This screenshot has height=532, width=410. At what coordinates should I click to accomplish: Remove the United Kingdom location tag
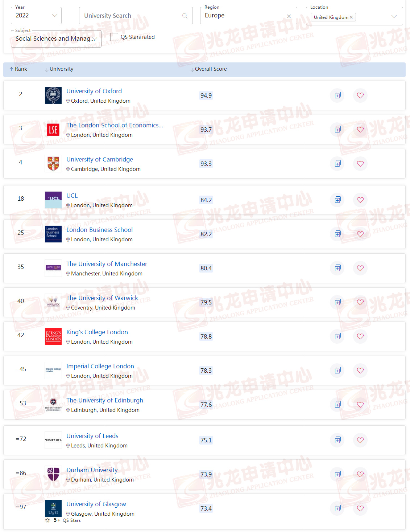pyautogui.click(x=351, y=17)
